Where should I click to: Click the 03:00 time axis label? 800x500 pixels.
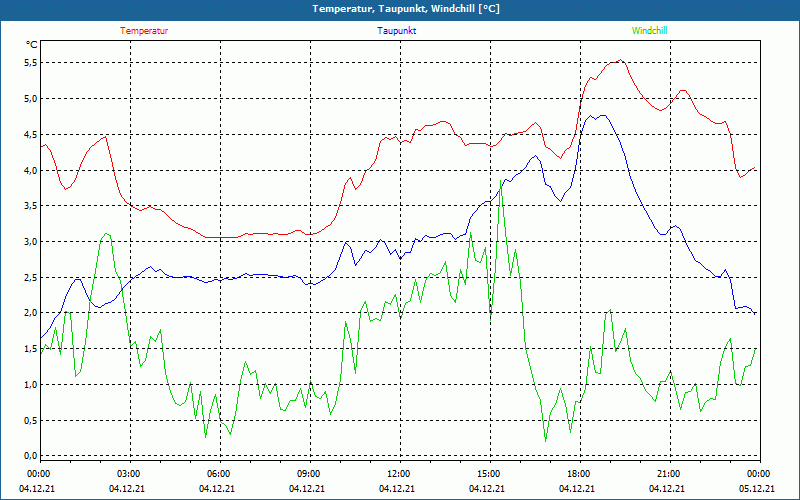click(x=130, y=474)
